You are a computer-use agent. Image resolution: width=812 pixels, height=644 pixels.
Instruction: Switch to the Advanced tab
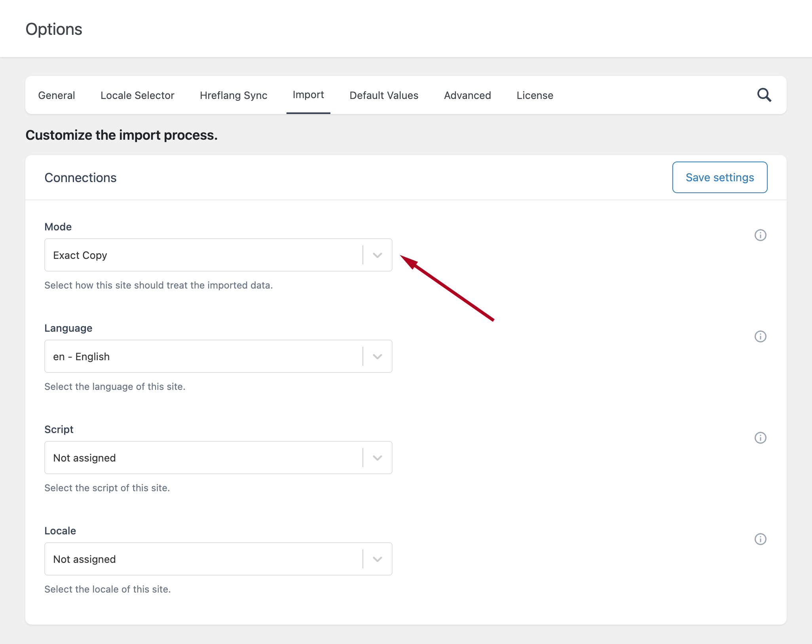coord(467,95)
